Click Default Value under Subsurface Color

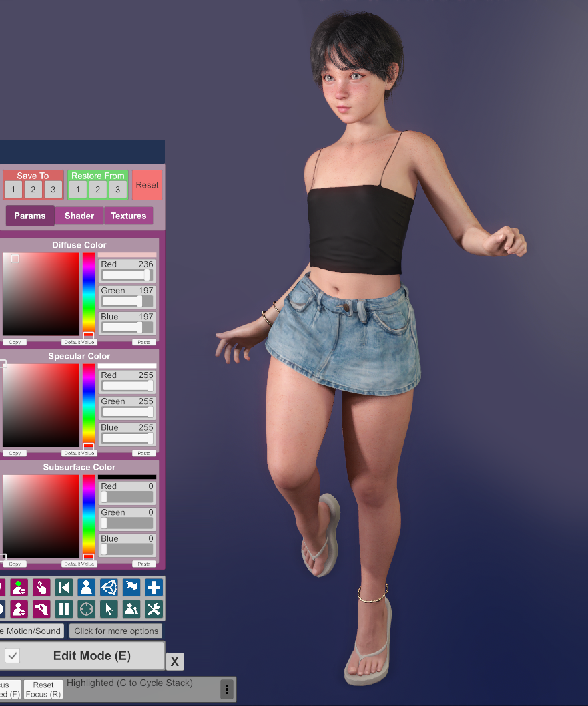coord(79,564)
